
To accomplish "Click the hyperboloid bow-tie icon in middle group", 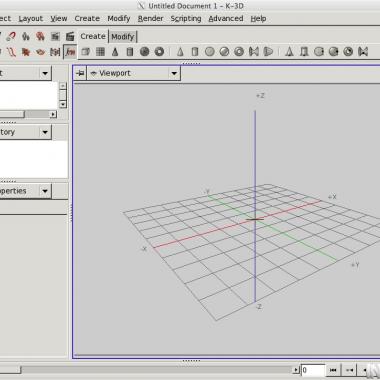I will coord(254,52).
